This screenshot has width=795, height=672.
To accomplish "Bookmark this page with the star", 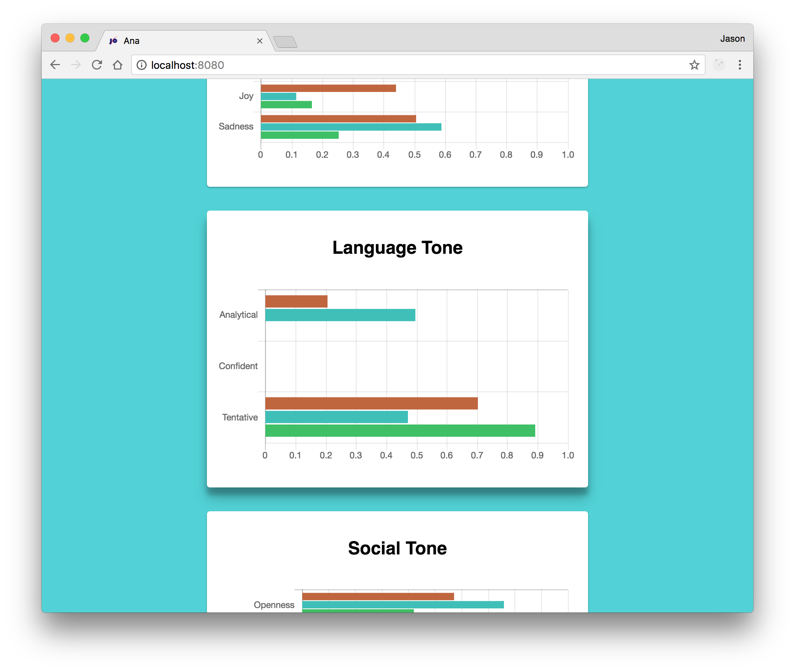I will click(x=694, y=65).
